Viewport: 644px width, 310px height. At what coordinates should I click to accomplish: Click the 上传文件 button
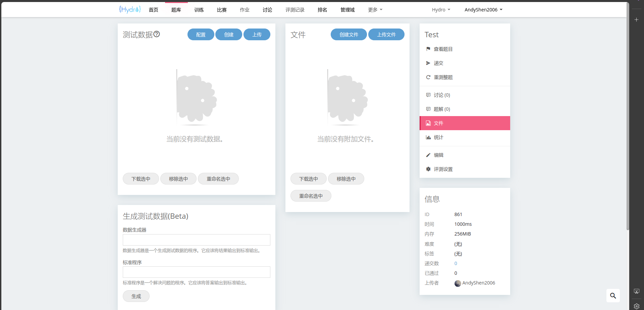pyautogui.click(x=386, y=35)
